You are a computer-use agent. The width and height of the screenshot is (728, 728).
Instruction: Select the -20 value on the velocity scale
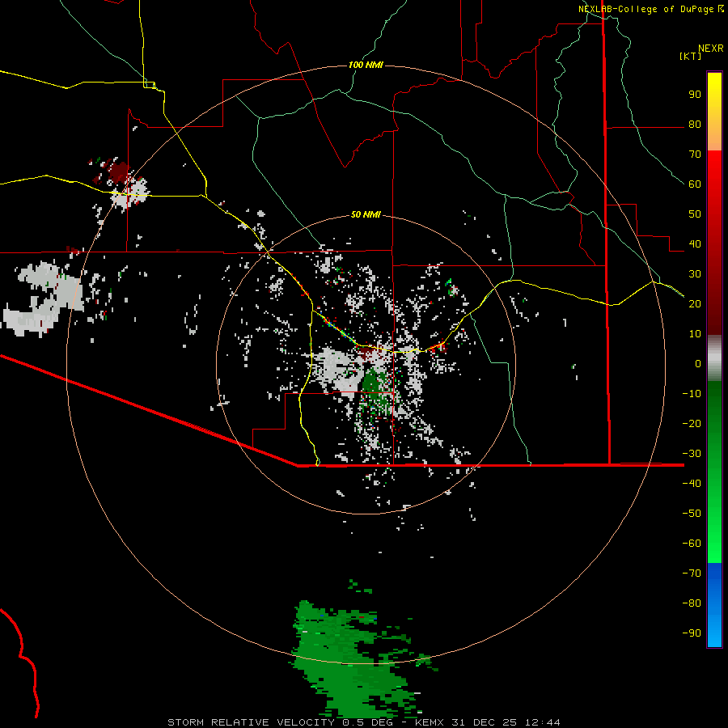tap(692, 424)
